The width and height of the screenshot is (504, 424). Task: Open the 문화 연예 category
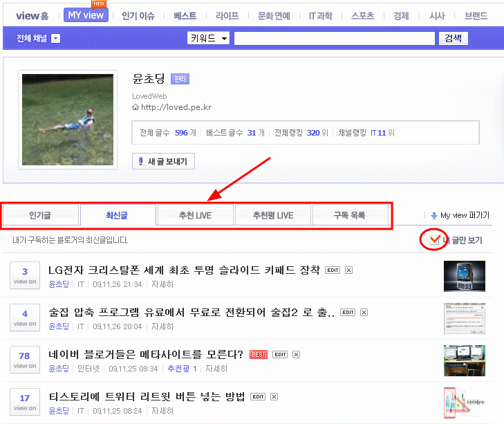tap(274, 16)
